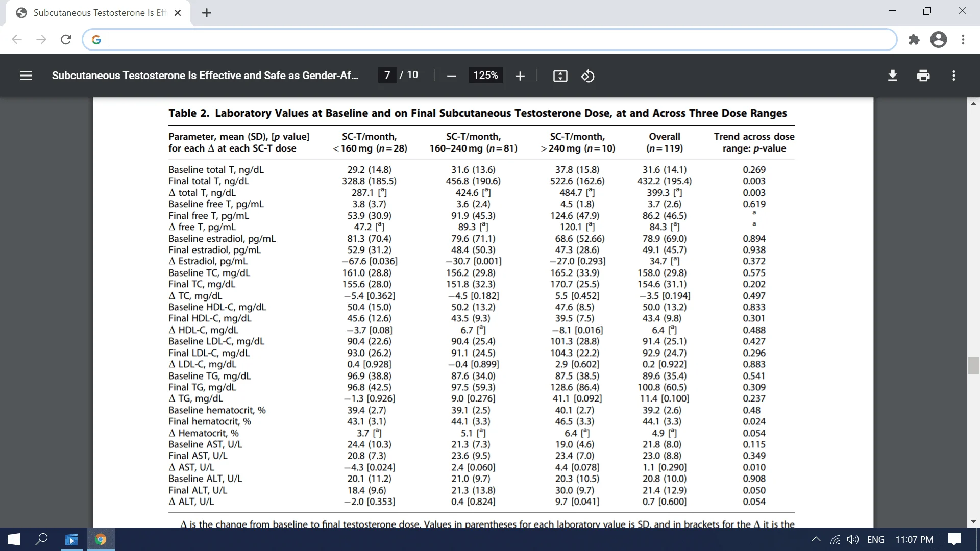The width and height of the screenshot is (980, 551).
Task: Open the notification center icon
Action: (954, 539)
